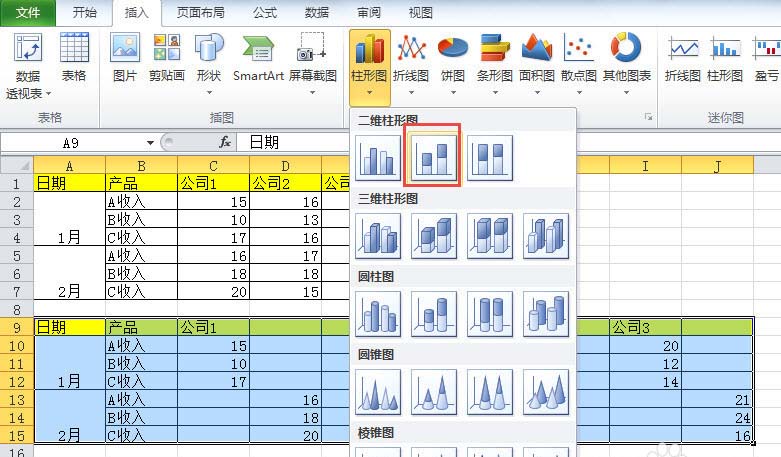Expand the Name Box dropdown arrow
The height and width of the screenshot is (457, 781).
[x=150, y=143]
